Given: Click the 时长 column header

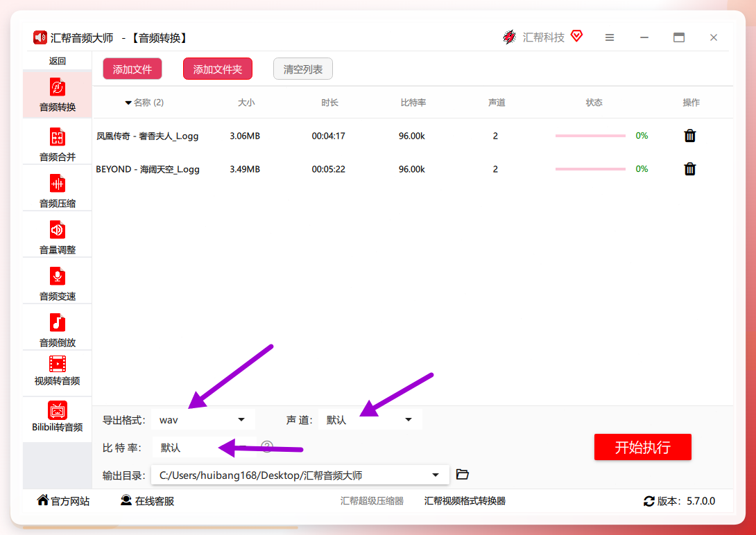Looking at the screenshot, I should click(329, 103).
